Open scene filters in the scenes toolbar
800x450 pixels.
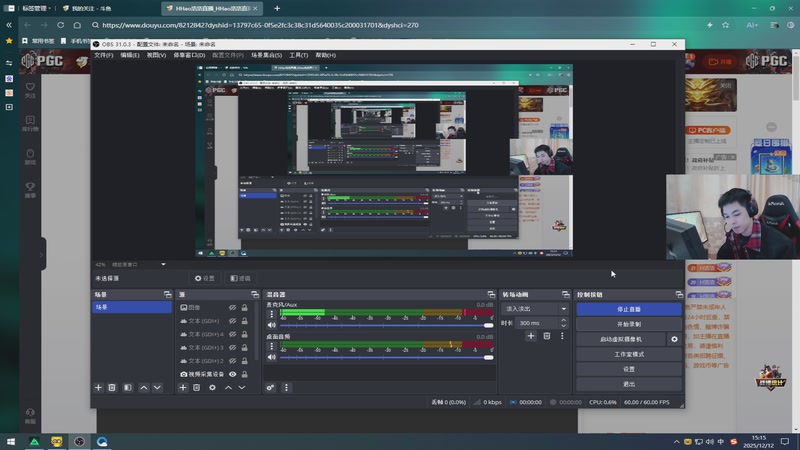(x=128, y=388)
